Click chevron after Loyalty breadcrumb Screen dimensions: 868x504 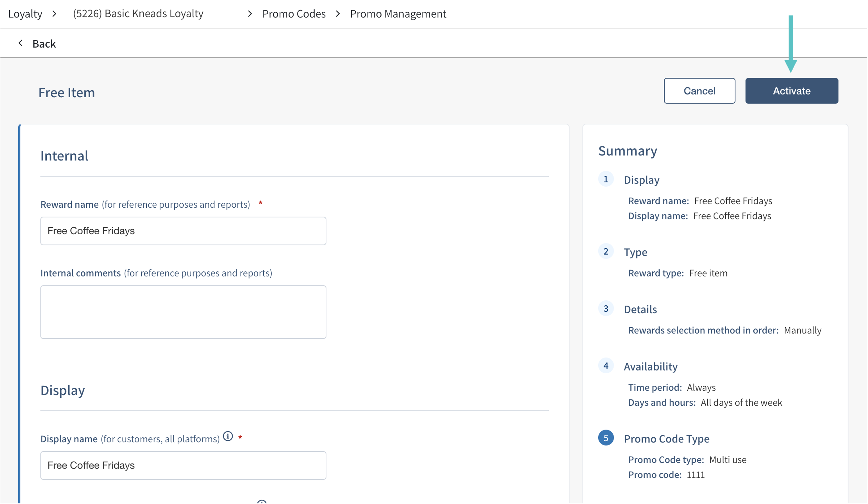[54, 14]
